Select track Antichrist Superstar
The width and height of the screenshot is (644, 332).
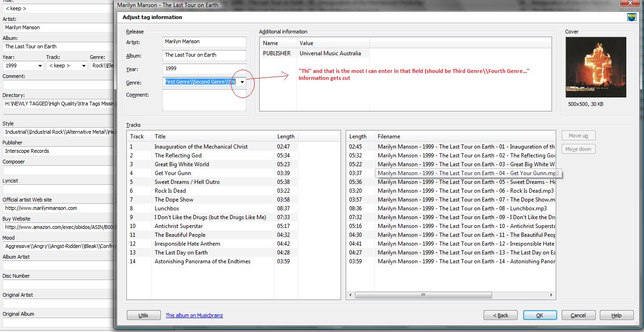[x=178, y=226]
